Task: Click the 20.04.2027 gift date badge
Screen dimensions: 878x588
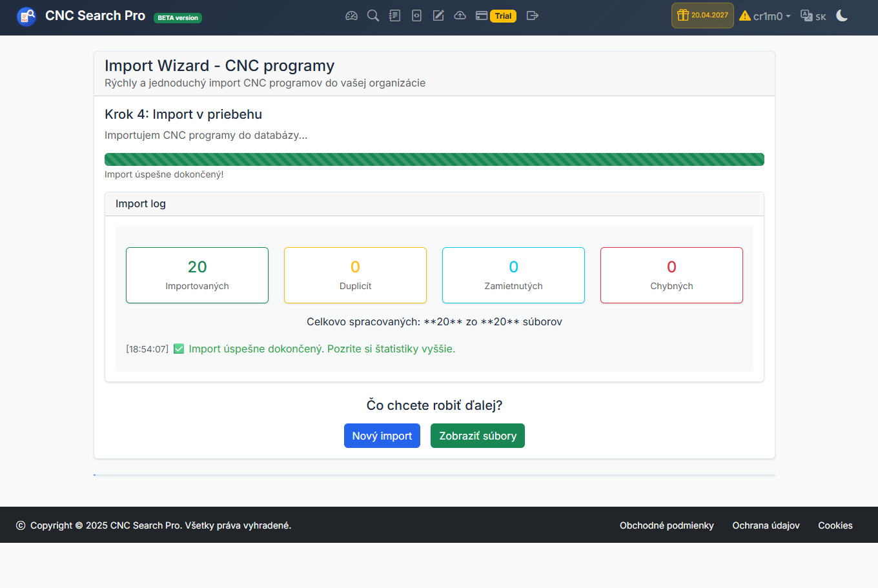Action: click(702, 15)
